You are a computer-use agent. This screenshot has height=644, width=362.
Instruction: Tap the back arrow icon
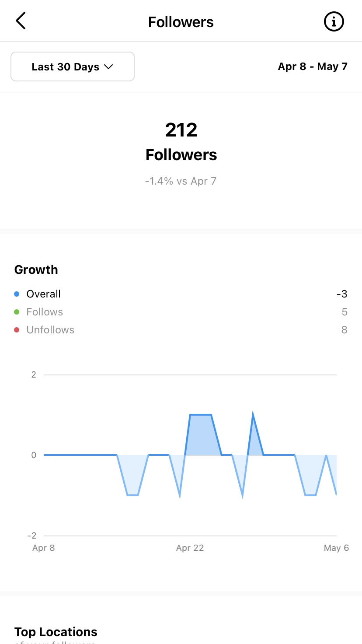21,21
